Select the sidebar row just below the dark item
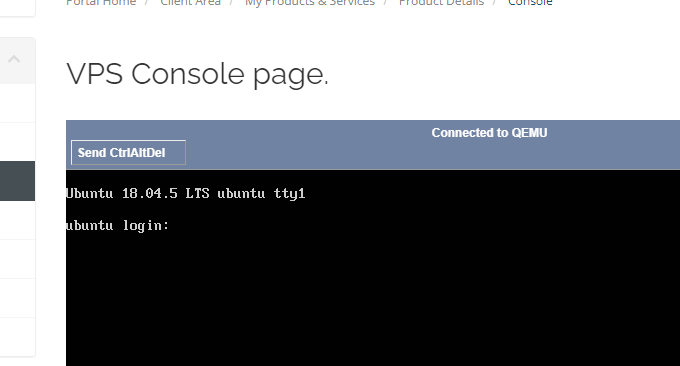 coord(17,220)
